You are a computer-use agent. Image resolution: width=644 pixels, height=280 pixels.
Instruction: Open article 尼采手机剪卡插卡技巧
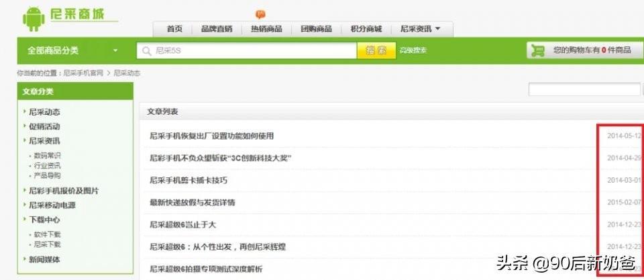pyautogui.click(x=189, y=180)
